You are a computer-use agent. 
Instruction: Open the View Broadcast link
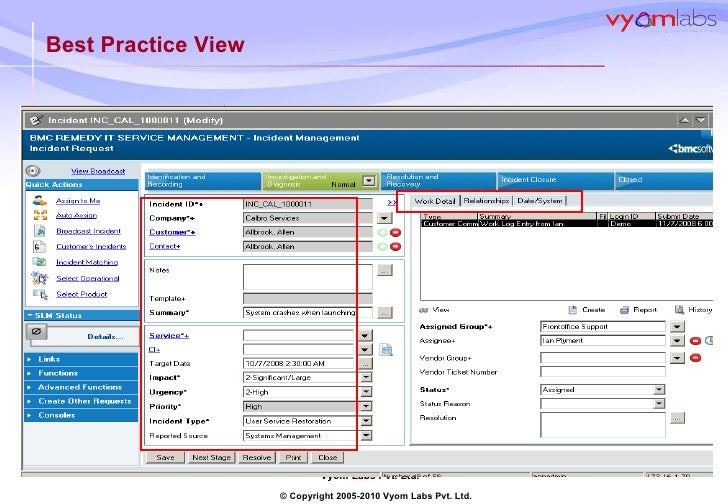(x=98, y=171)
